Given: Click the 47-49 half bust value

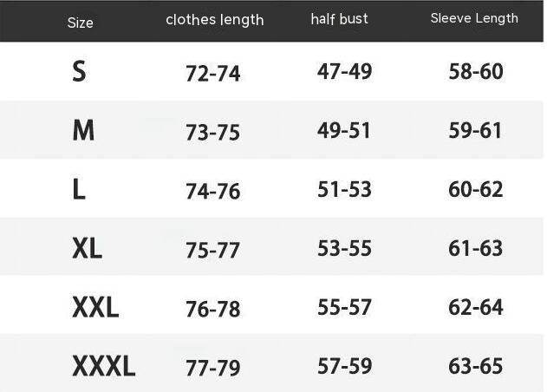Looking at the screenshot, I should pos(344,72).
